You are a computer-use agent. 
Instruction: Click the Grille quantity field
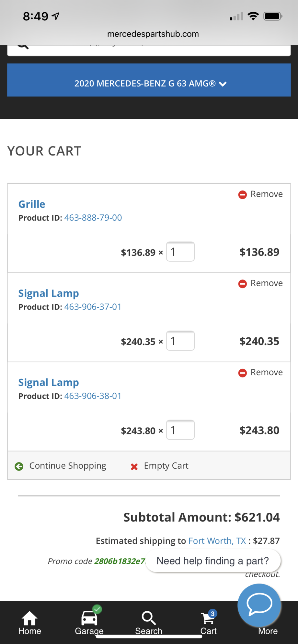pos(180,252)
